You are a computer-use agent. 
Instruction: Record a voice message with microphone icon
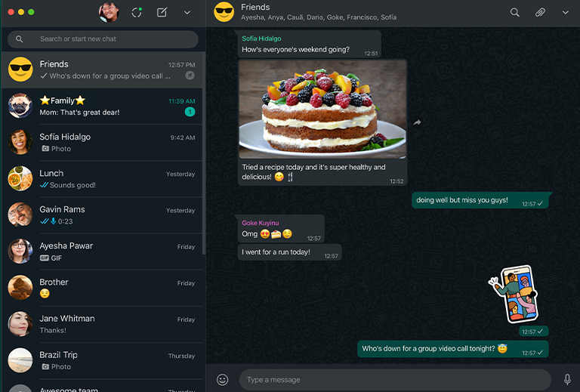point(567,380)
